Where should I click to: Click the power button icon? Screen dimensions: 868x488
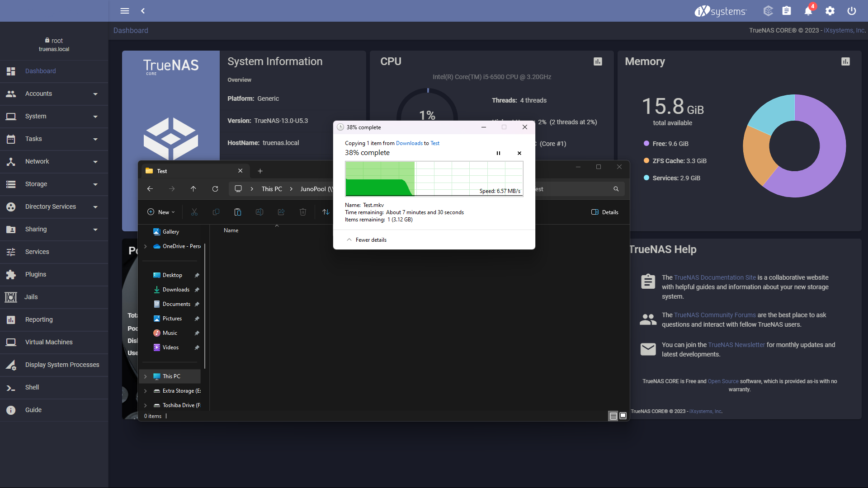(852, 11)
